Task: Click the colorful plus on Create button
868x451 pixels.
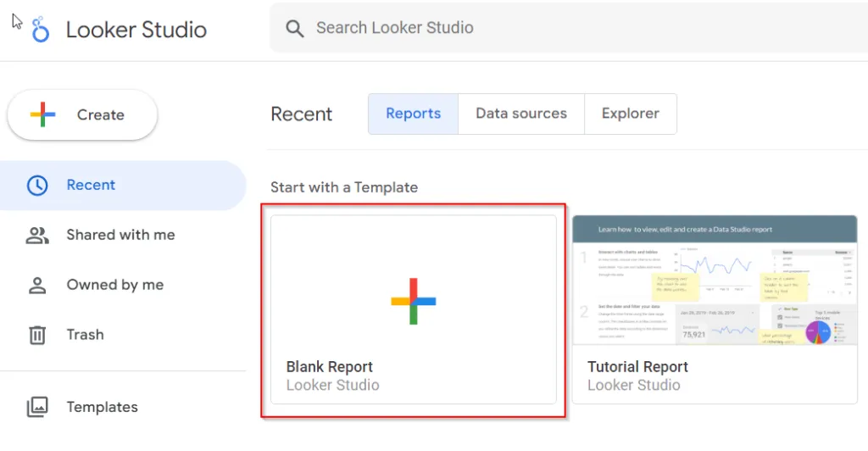Action: (x=42, y=114)
